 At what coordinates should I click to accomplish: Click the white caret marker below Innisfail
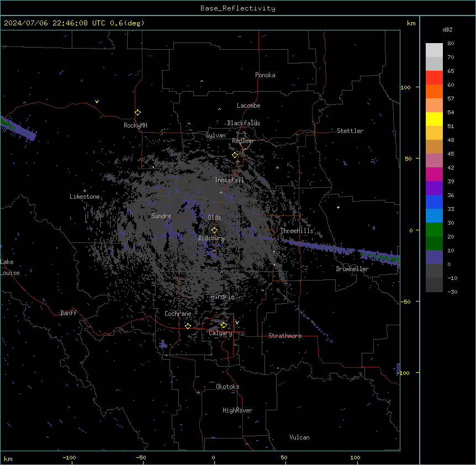tap(221, 192)
